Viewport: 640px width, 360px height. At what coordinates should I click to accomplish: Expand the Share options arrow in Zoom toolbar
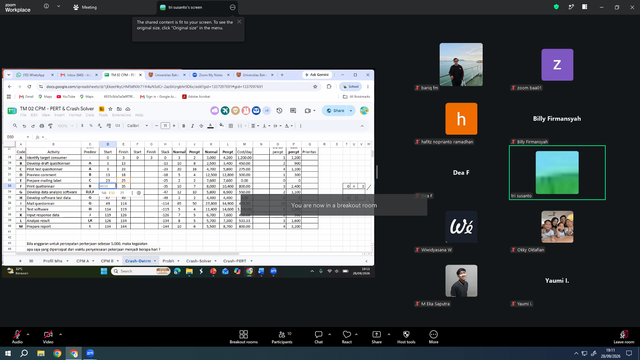389,334
